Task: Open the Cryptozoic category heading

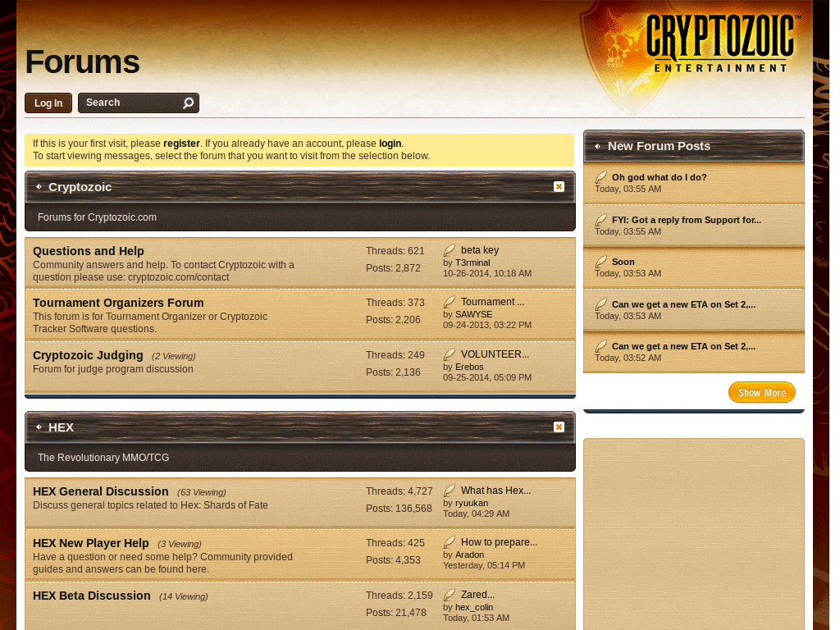Action: click(x=80, y=187)
